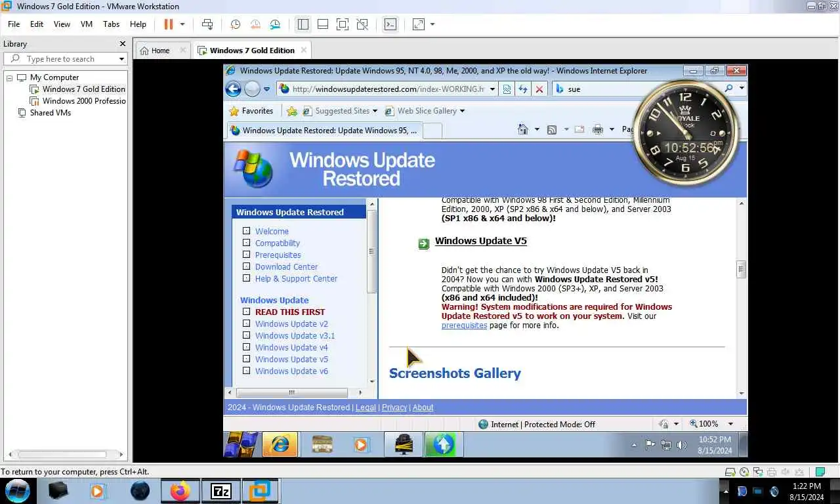Switch to the Home tab
The height and width of the screenshot is (504, 840).
(160, 51)
